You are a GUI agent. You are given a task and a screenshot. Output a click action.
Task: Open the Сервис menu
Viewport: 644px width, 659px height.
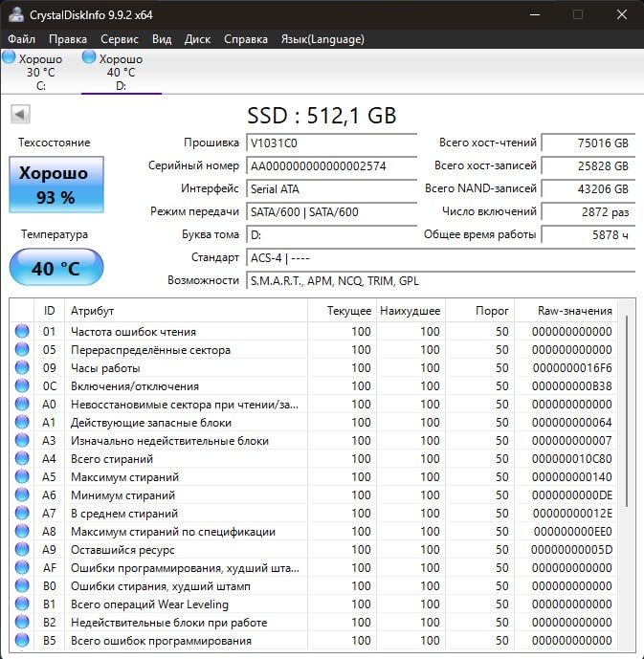[x=120, y=39]
